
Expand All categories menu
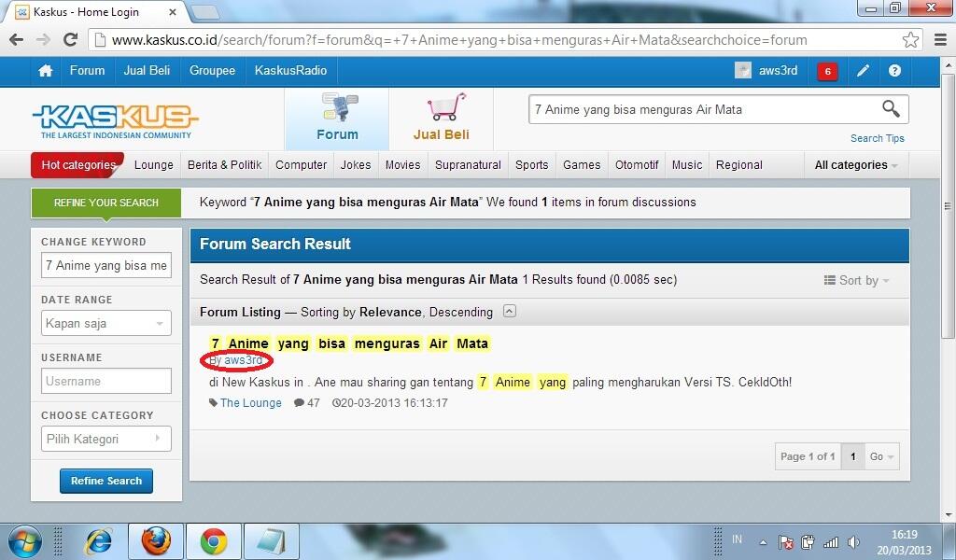pos(856,165)
